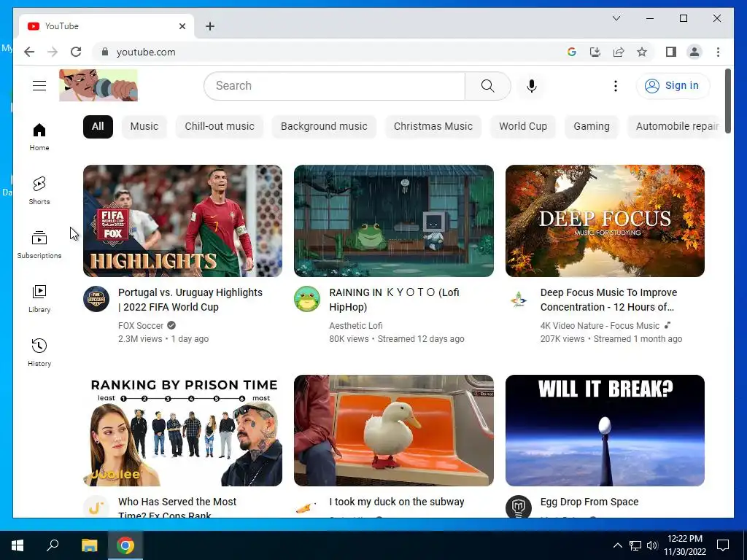
Task: Show hidden system tray icons
Action: pyautogui.click(x=617, y=545)
